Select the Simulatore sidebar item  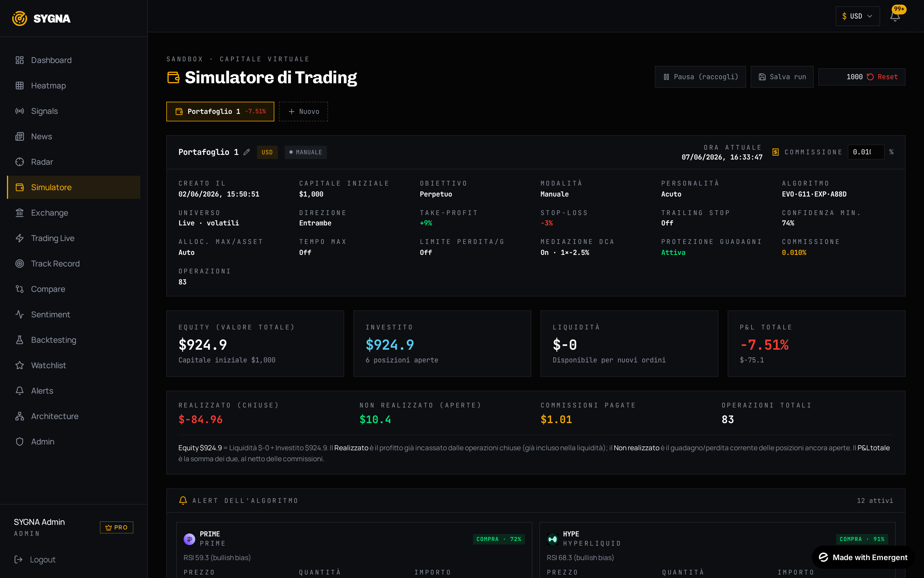pyautogui.click(x=74, y=187)
